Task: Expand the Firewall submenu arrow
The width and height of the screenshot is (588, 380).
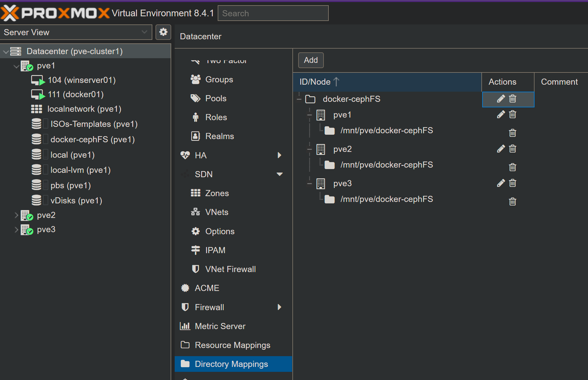Action: coord(279,307)
